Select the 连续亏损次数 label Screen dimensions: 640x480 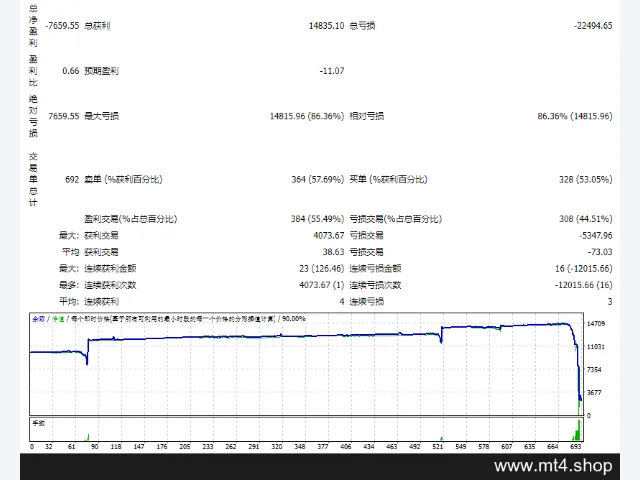point(376,285)
